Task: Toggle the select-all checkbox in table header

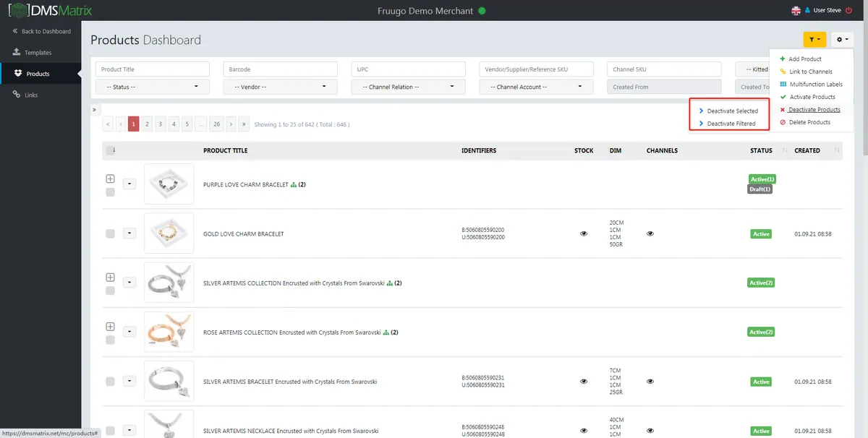Action: coord(110,150)
